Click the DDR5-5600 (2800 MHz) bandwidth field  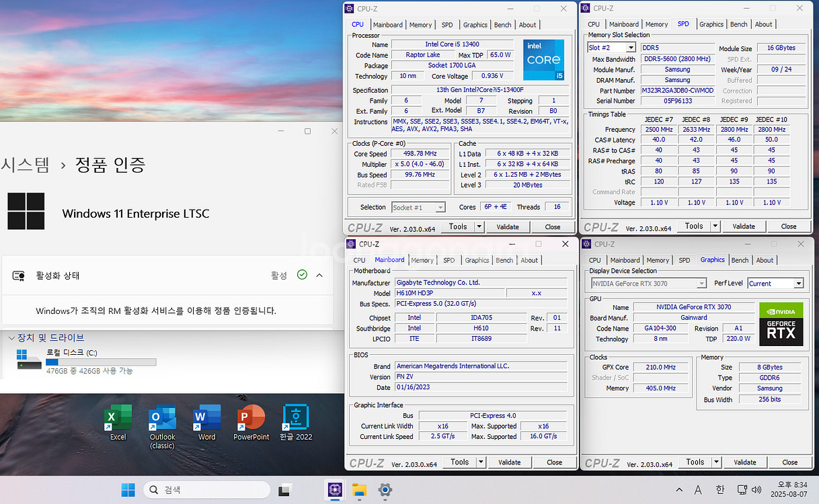677,59
